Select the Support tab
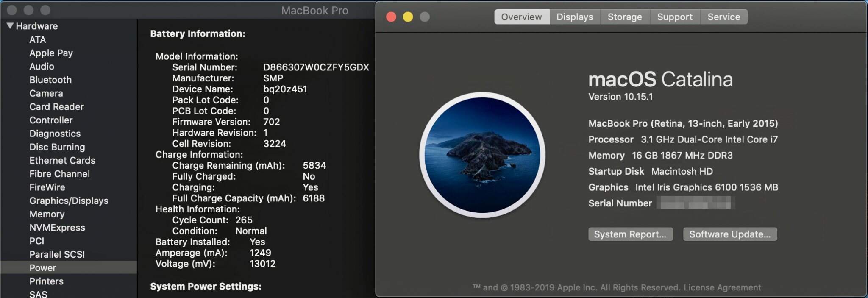 pyautogui.click(x=674, y=17)
